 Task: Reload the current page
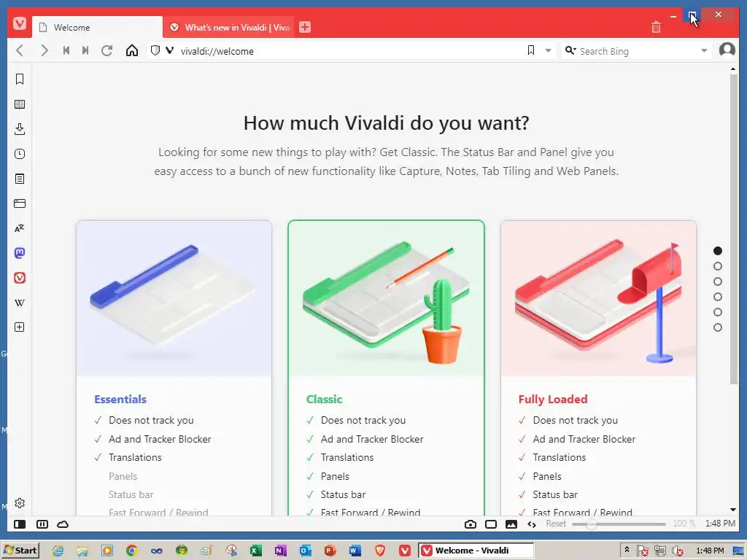click(x=107, y=50)
